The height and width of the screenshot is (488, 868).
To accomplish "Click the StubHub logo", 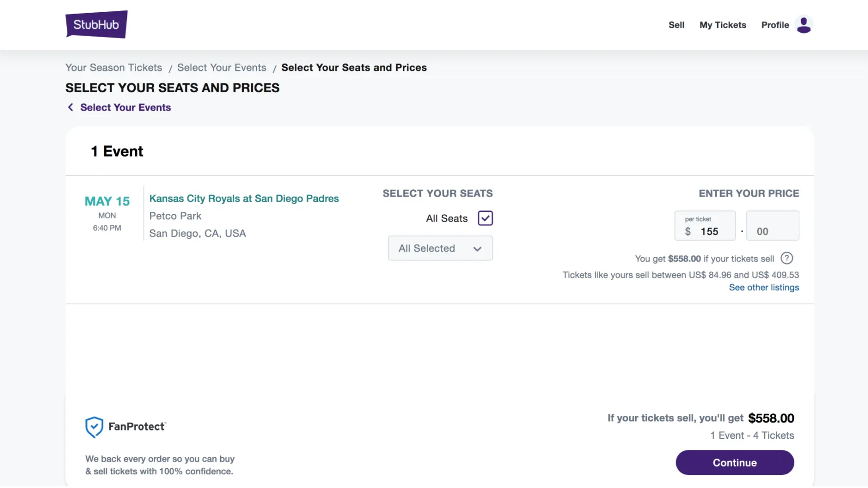I will [96, 24].
